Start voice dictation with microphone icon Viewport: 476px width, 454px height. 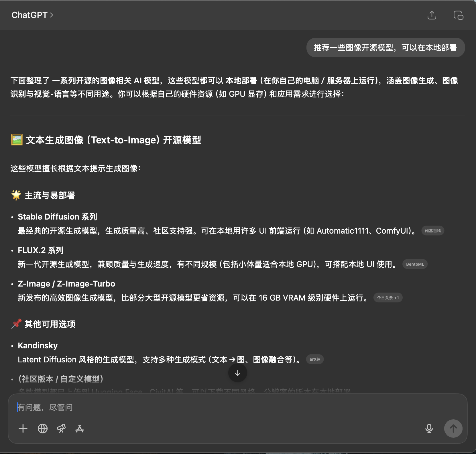[429, 429]
